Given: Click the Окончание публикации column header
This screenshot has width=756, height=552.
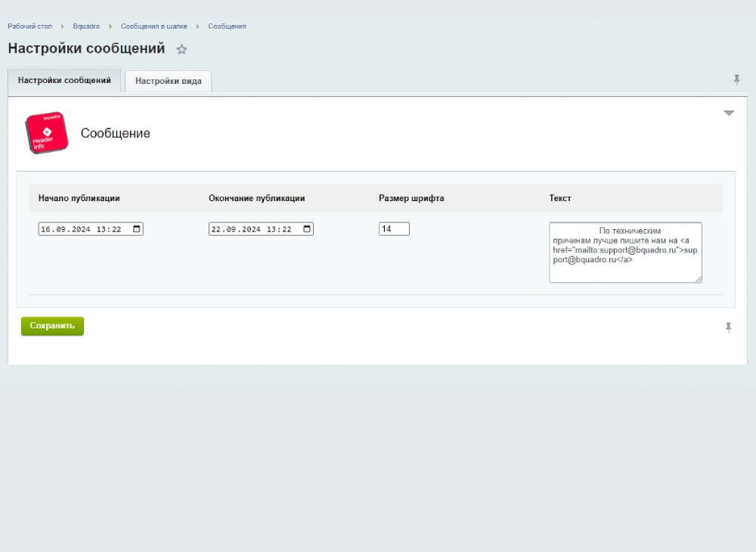Looking at the screenshot, I should [x=256, y=198].
